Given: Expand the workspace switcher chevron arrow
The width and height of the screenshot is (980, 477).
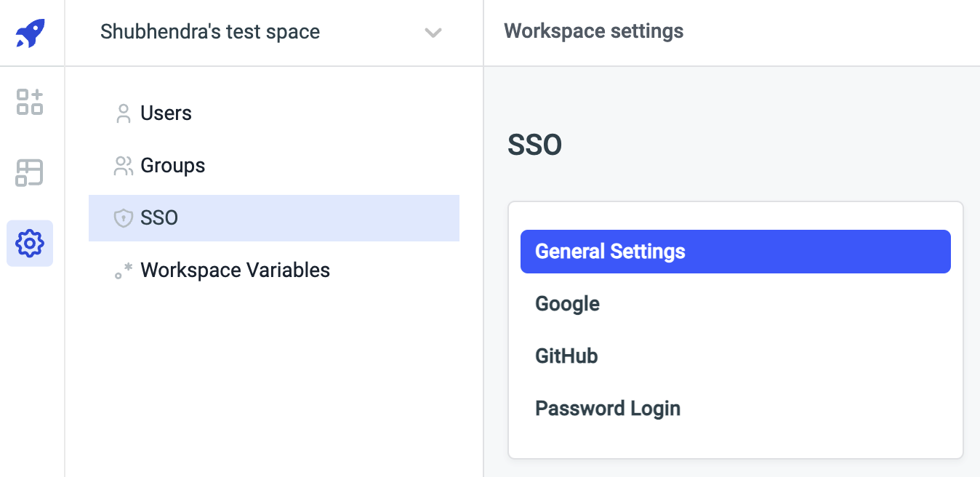Looking at the screenshot, I should [433, 33].
